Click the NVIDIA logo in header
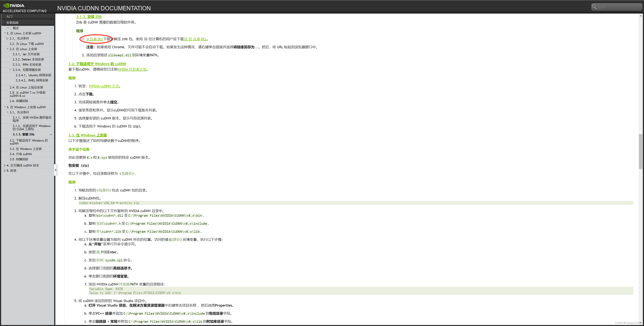 14,6
